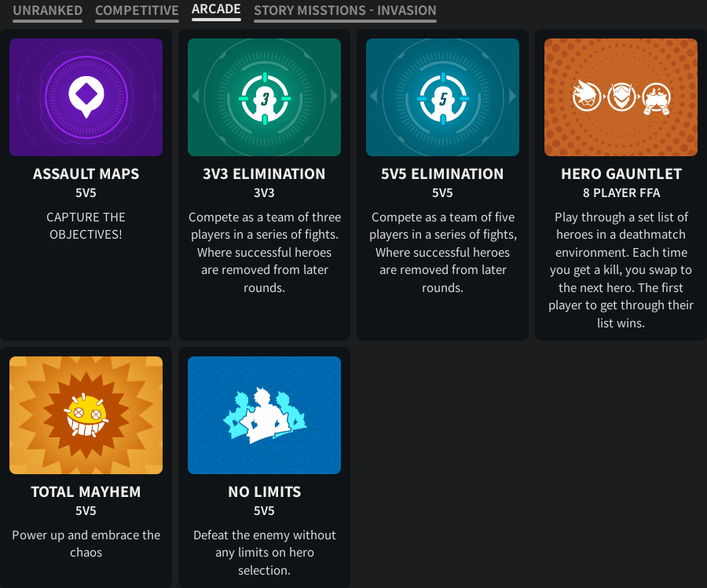This screenshot has height=588, width=707.
Task: Click left arrow on 5v5 Elimination image
Action: point(374,96)
